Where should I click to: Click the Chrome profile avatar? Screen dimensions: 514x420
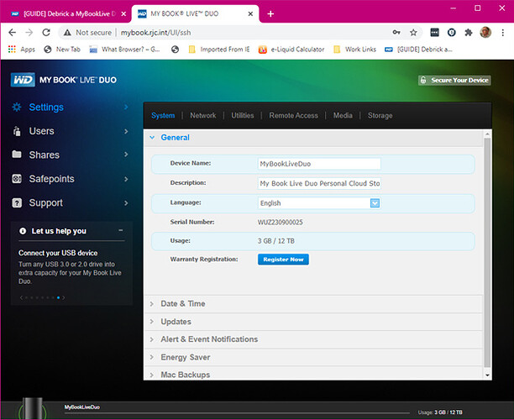click(x=485, y=32)
